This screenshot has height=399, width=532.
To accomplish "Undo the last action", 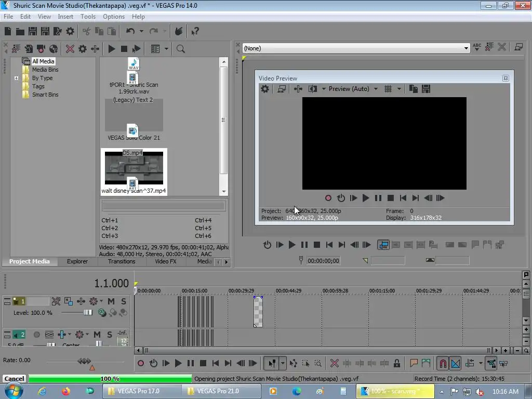I will pyautogui.click(x=130, y=31).
